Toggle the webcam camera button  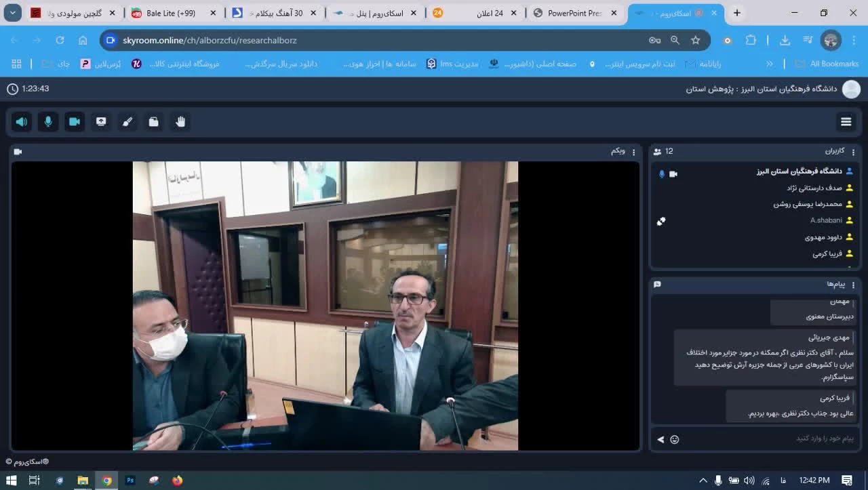(75, 122)
